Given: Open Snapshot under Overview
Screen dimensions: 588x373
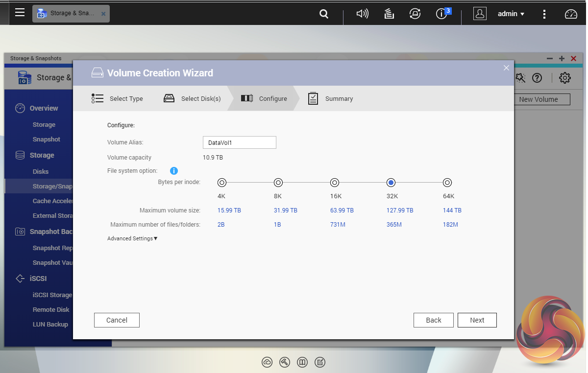Looking at the screenshot, I should (47, 140).
